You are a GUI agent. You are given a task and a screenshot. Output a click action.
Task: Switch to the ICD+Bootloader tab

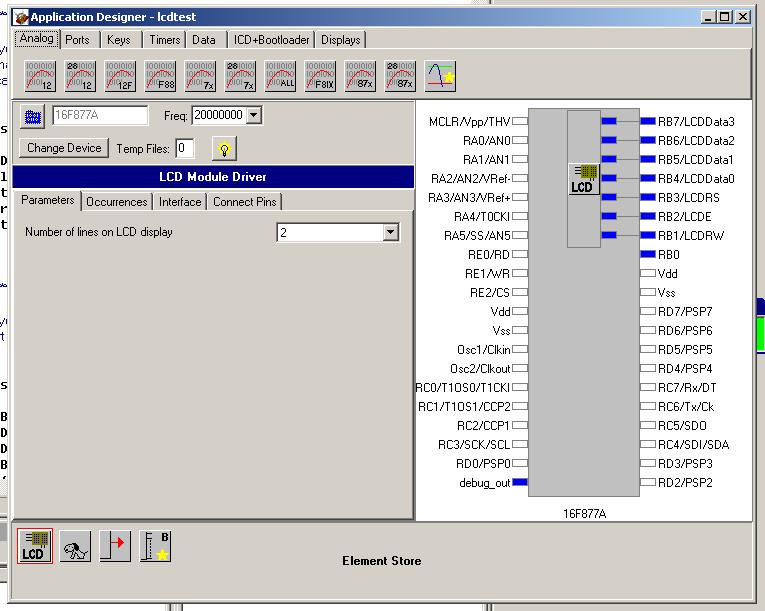272,40
